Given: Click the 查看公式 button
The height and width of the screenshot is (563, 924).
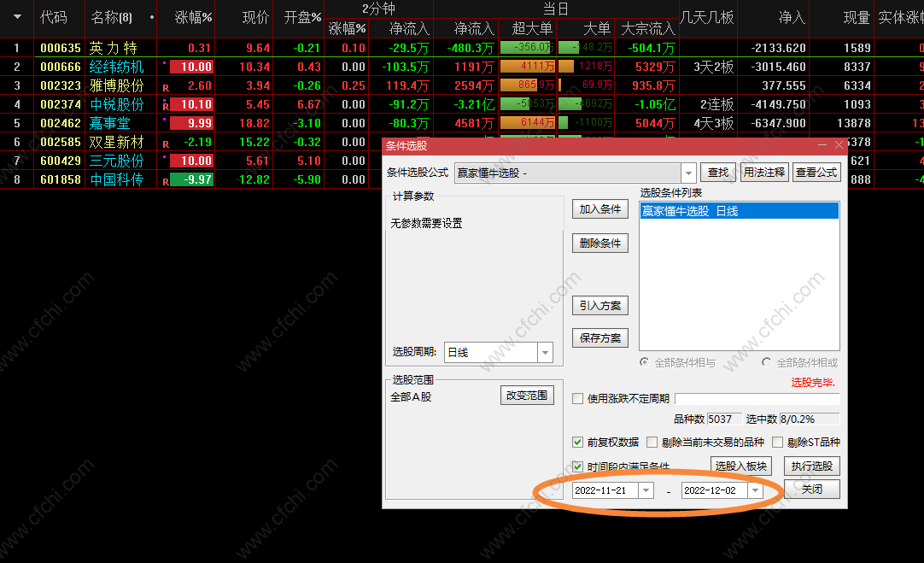Looking at the screenshot, I should (816, 172).
